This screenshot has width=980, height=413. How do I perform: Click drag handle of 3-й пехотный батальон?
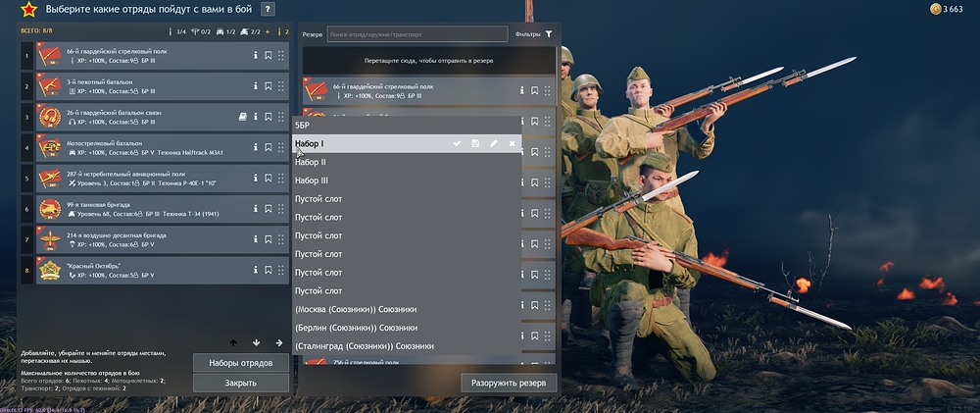(x=280, y=86)
